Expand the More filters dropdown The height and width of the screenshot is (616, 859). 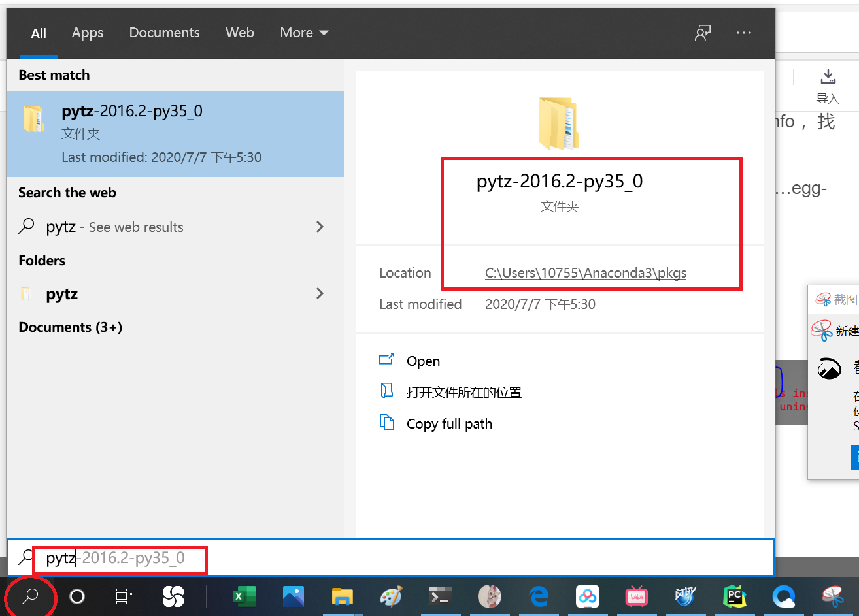pos(303,32)
